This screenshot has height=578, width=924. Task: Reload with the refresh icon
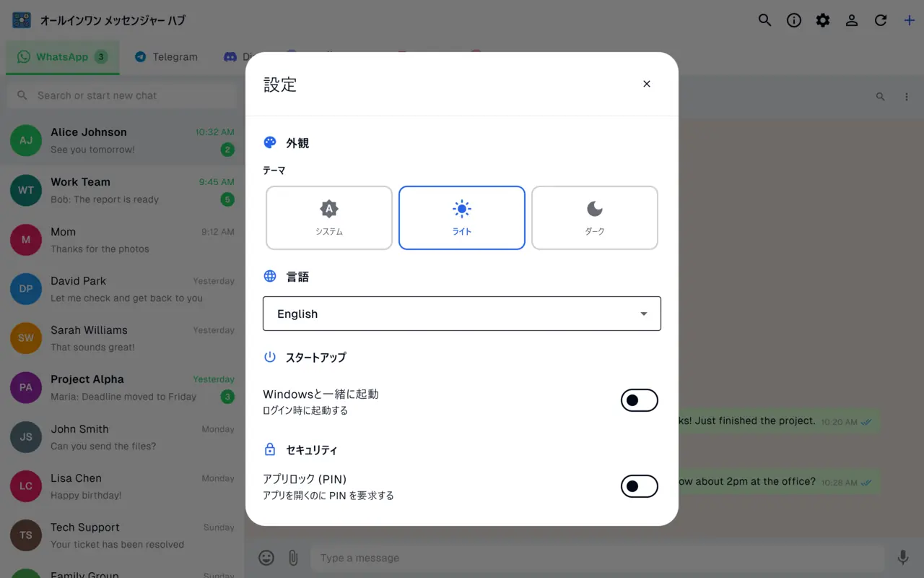pos(881,20)
